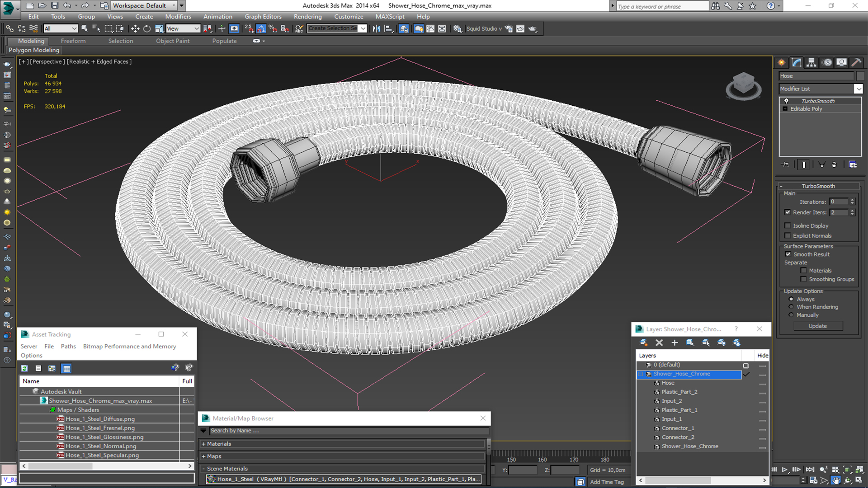The height and width of the screenshot is (488, 868).
Task: Open the Modifier List dropdown
Action: tap(858, 89)
